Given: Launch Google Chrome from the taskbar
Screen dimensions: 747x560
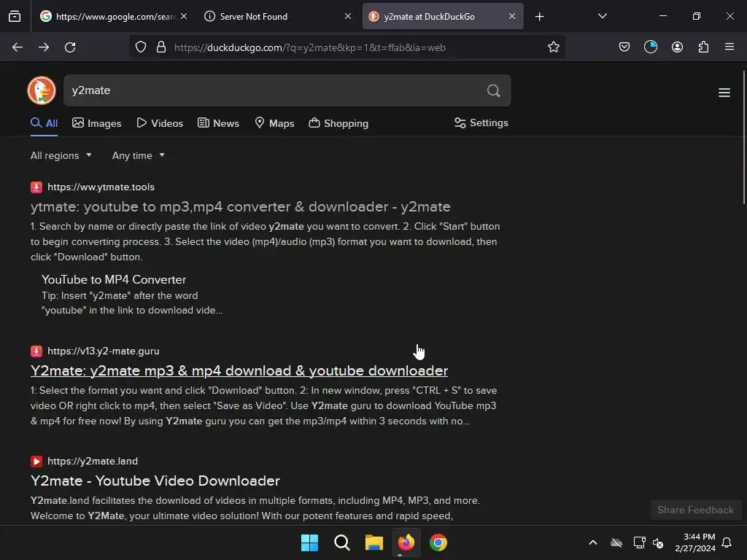Looking at the screenshot, I should pos(438,542).
